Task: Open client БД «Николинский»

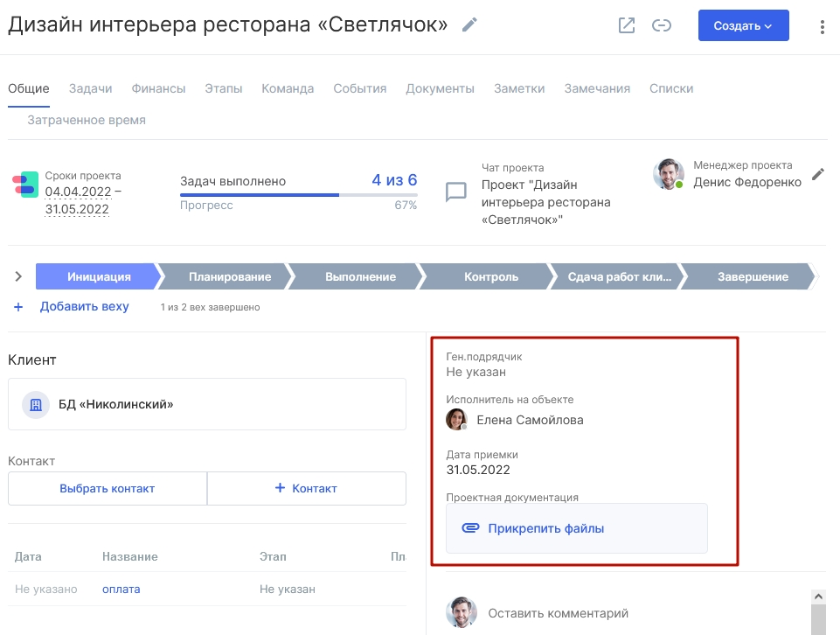Action: click(x=115, y=405)
